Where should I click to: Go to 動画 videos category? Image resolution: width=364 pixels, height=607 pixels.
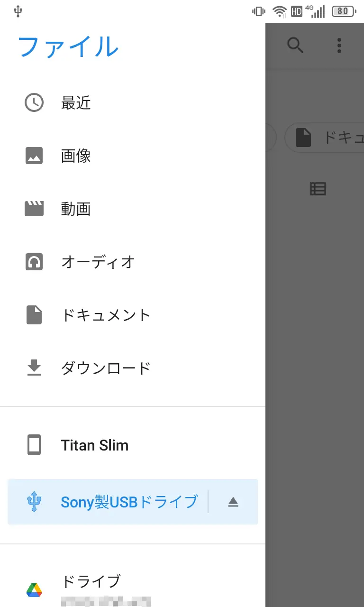click(x=76, y=209)
